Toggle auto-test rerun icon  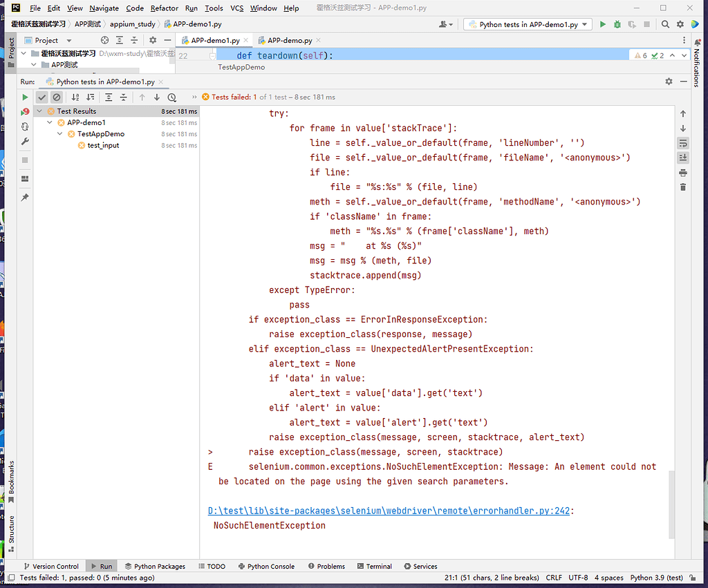pyautogui.click(x=25, y=127)
